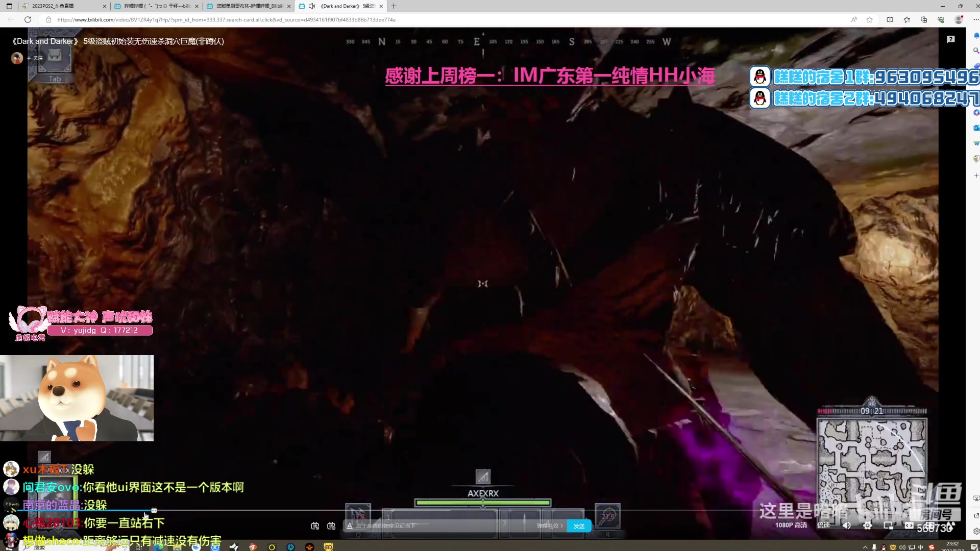Add this page to favorites
Screen dimensions: 980x551
(x=869, y=19)
